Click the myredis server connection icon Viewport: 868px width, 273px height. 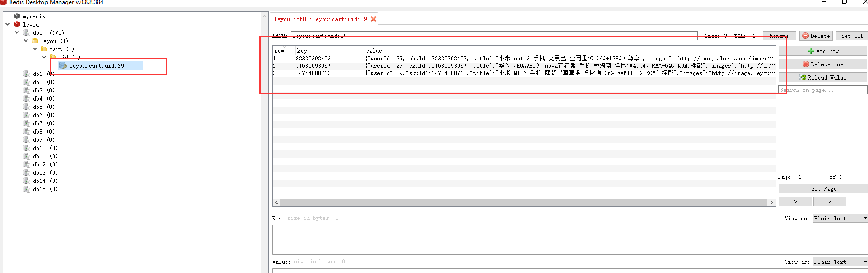click(x=17, y=16)
